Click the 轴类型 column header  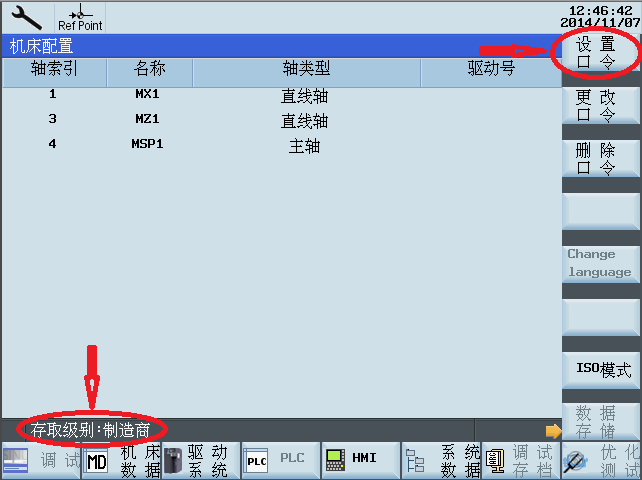click(x=307, y=72)
